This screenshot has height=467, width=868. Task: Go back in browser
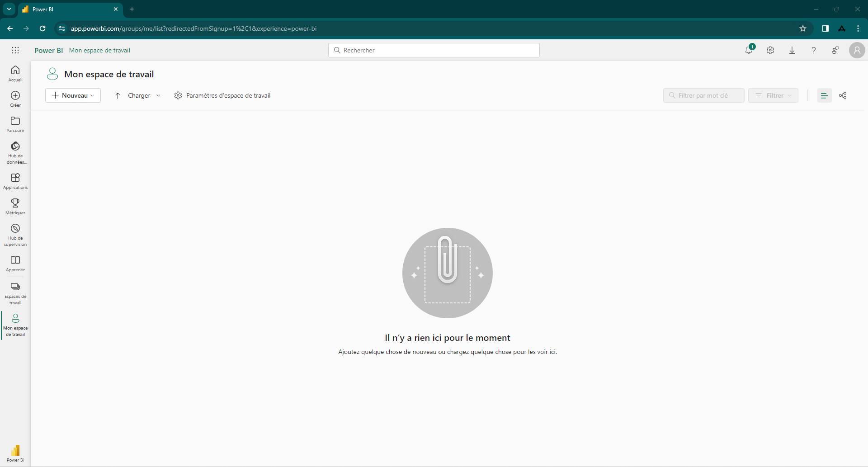point(10,28)
